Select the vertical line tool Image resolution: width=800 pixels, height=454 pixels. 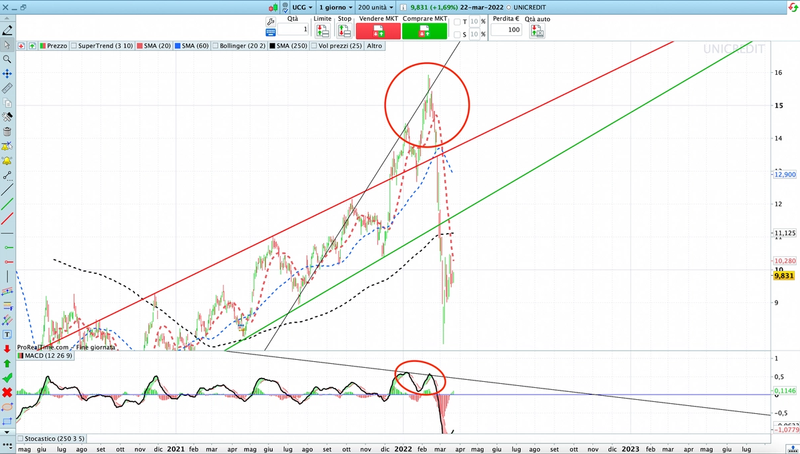pyautogui.click(x=7, y=276)
